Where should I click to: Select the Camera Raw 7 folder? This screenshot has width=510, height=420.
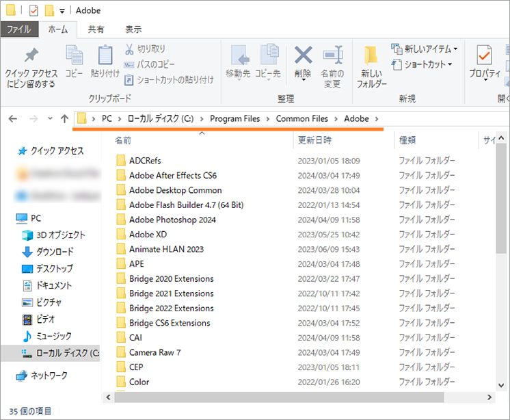[x=155, y=353]
